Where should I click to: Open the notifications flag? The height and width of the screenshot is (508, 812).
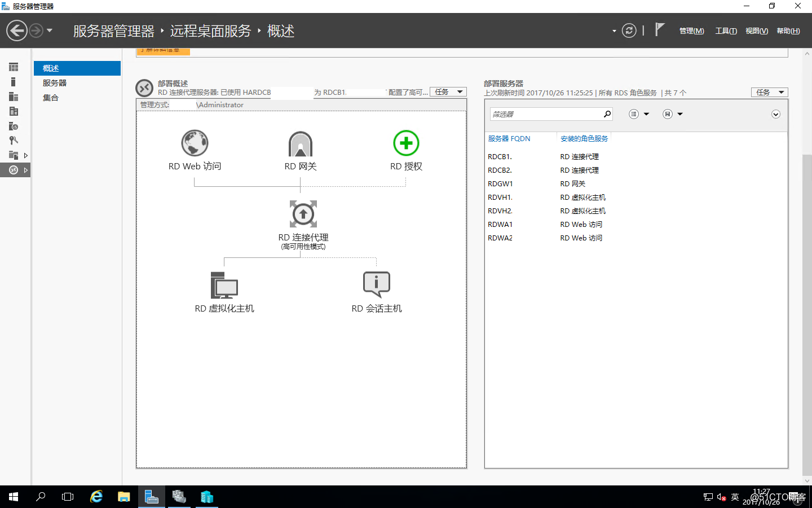[x=660, y=29]
